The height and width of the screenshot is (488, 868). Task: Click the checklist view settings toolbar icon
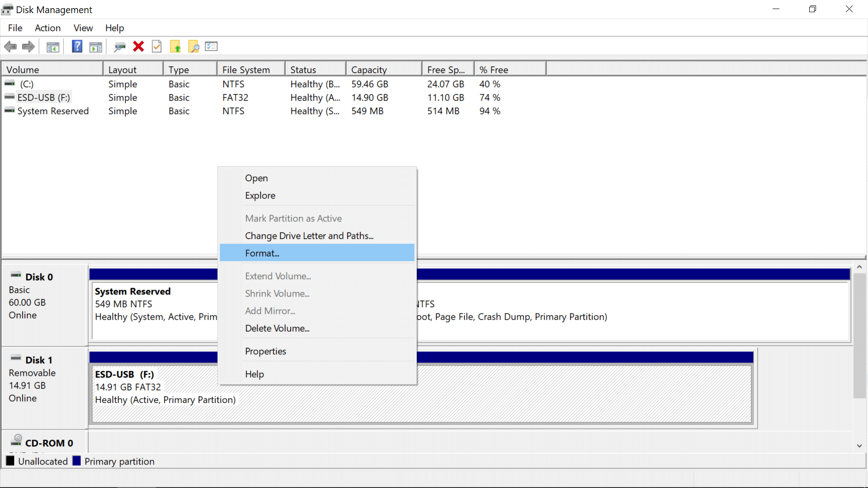211,47
